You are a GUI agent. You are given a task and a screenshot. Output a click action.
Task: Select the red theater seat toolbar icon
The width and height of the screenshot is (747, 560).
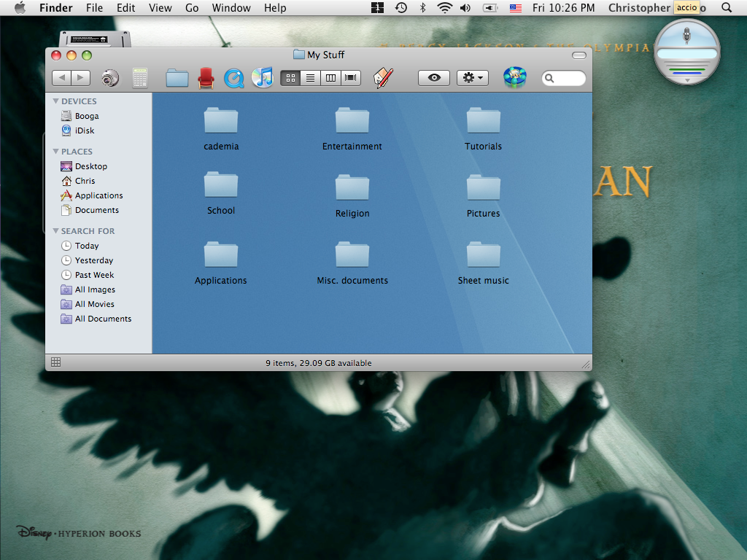click(206, 77)
